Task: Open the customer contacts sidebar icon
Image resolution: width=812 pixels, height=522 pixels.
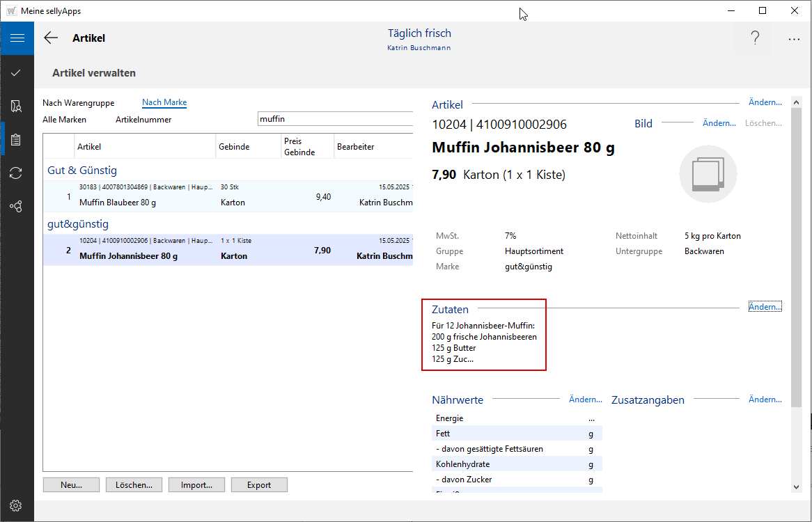Action: (x=16, y=106)
